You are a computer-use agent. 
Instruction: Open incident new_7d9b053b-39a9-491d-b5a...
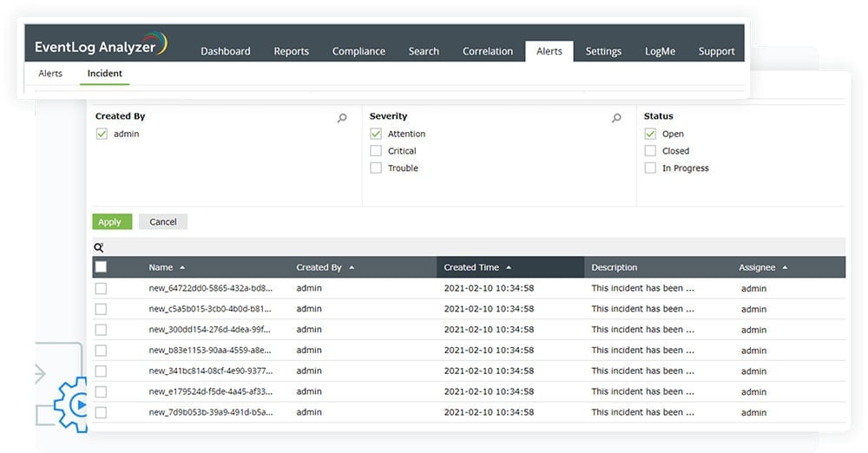[x=210, y=412]
